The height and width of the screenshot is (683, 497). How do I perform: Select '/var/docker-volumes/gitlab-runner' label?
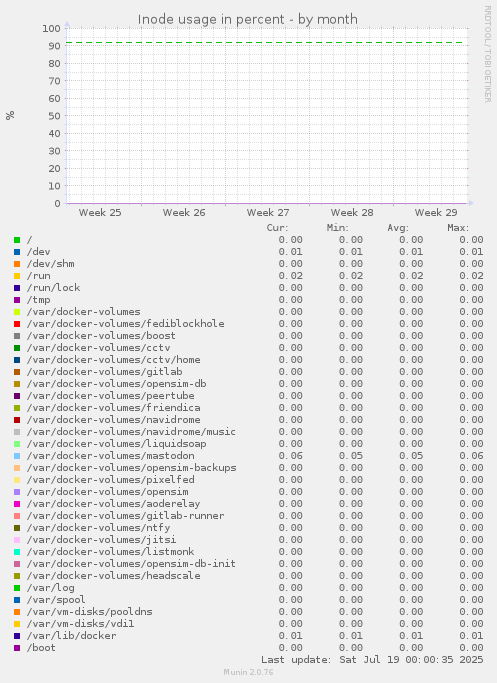[x=125, y=515]
